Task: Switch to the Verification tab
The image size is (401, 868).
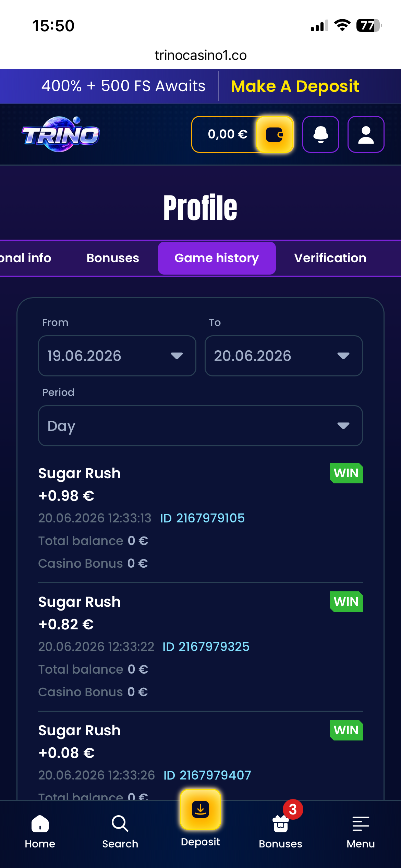Action: 330,258
